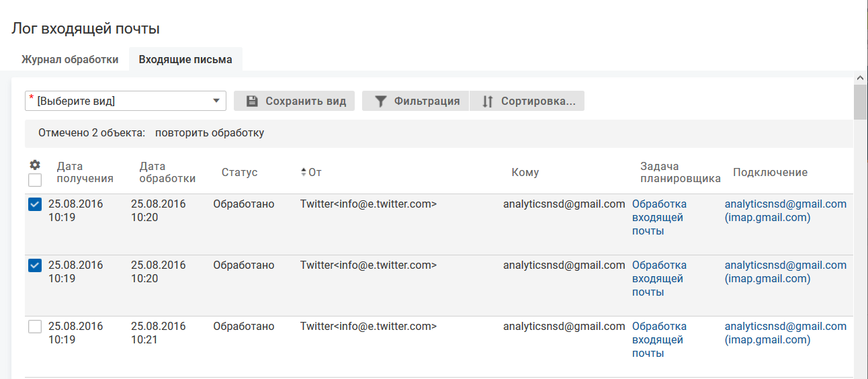
Task: Click the Дата получения column header
Action: click(x=85, y=173)
